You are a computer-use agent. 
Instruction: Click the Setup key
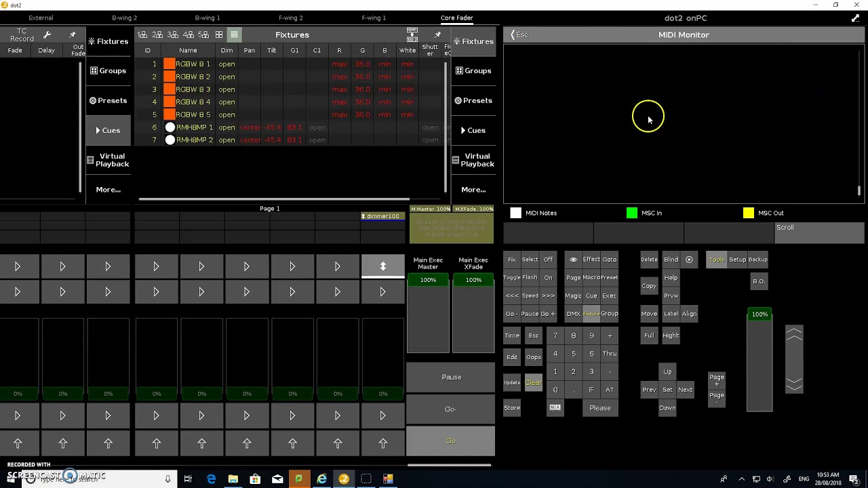(737, 260)
